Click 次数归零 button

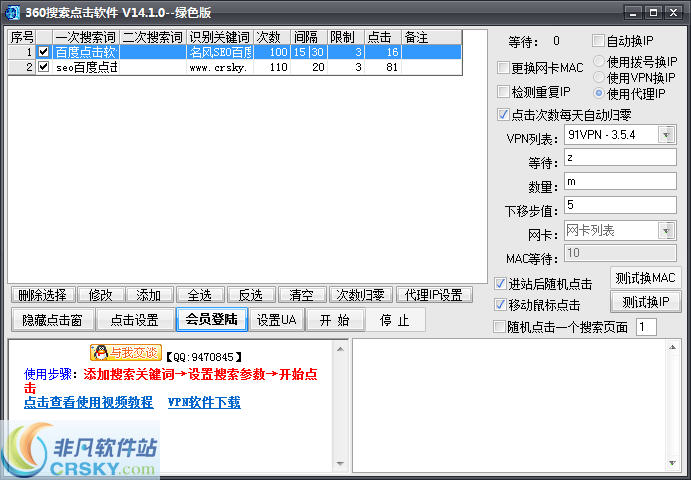coord(360,295)
